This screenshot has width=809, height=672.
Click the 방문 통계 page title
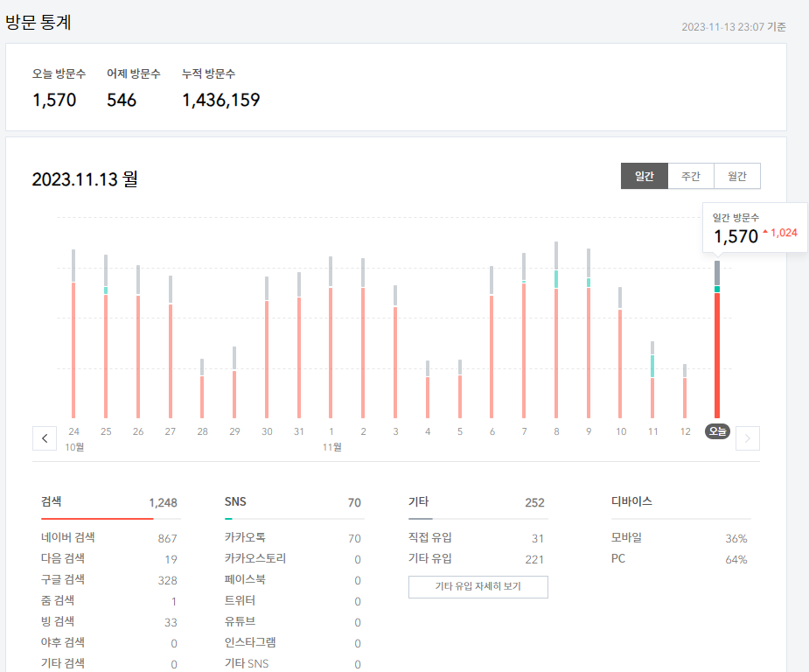click(x=38, y=23)
